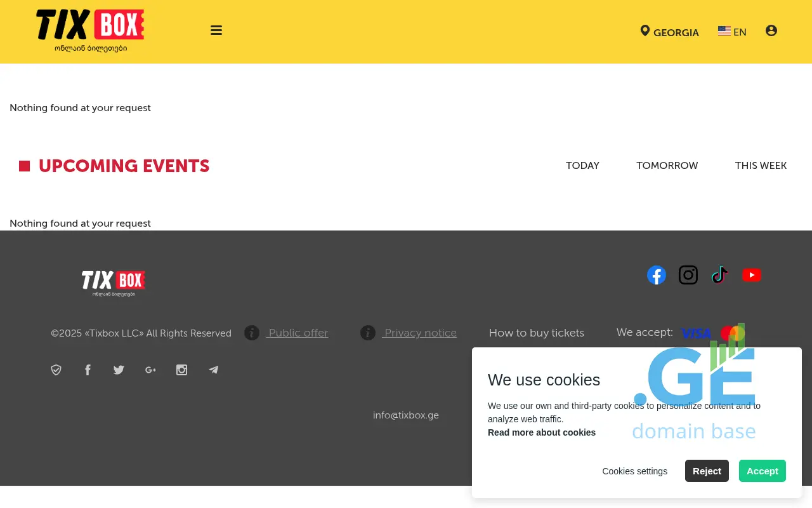The image size is (812, 508).
Task: Click the shield icon in footer
Action: [x=56, y=370]
